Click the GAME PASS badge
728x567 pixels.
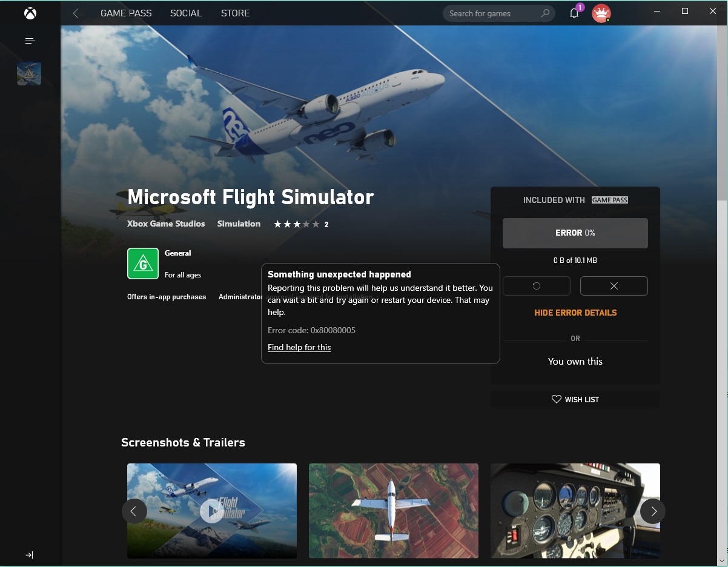point(610,200)
